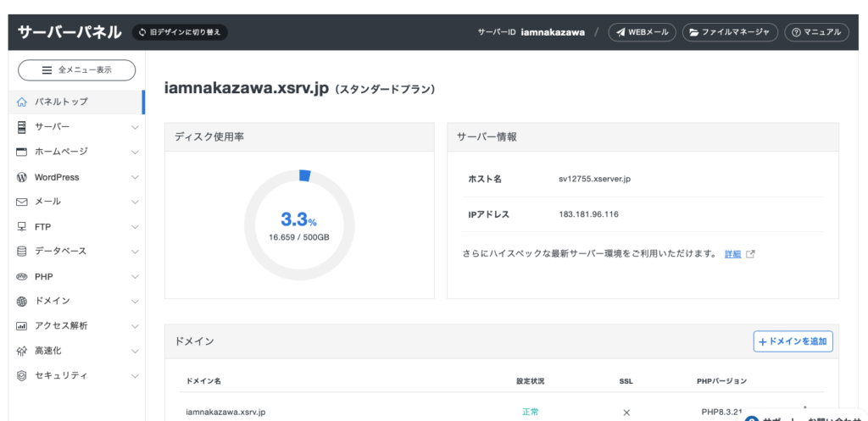This screenshot has height=421, width=868.
Task: Click the FTP monitor icon in sidebar
Action: tap(21, 227)
